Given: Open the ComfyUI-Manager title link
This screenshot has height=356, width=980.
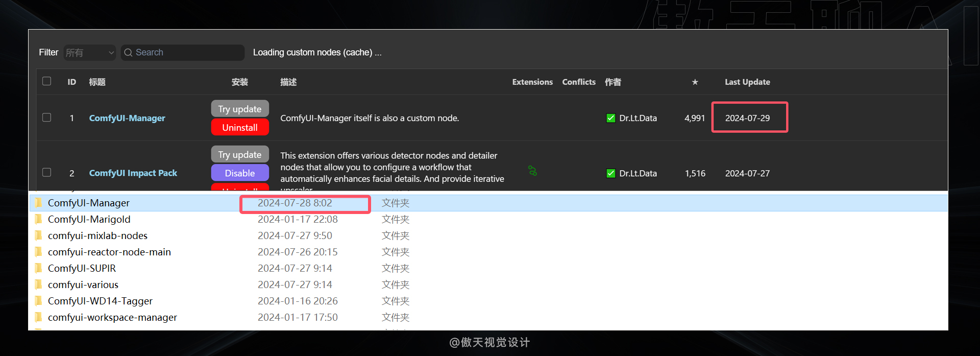Looking at the screenshot, I should click(127, 118).
